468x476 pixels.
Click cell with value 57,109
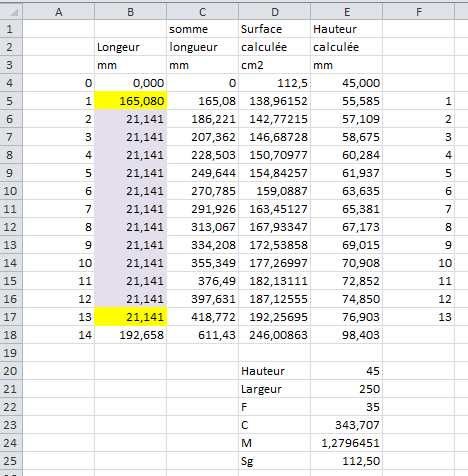[x=346, y=119]
